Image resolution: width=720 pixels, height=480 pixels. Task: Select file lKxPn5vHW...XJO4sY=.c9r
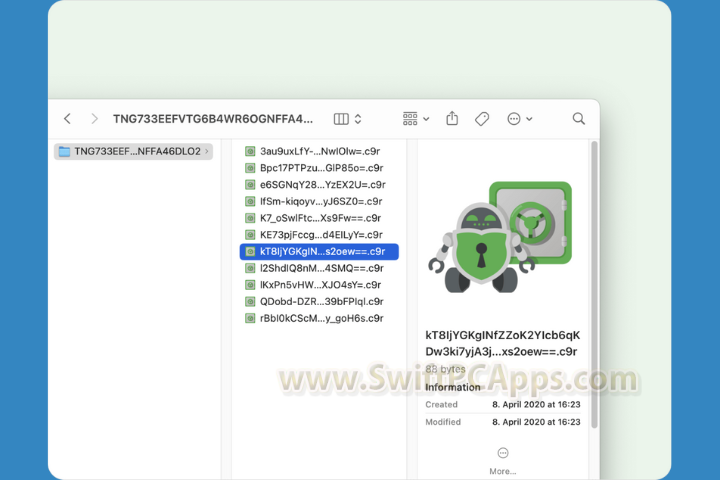(x=319, y=285)
